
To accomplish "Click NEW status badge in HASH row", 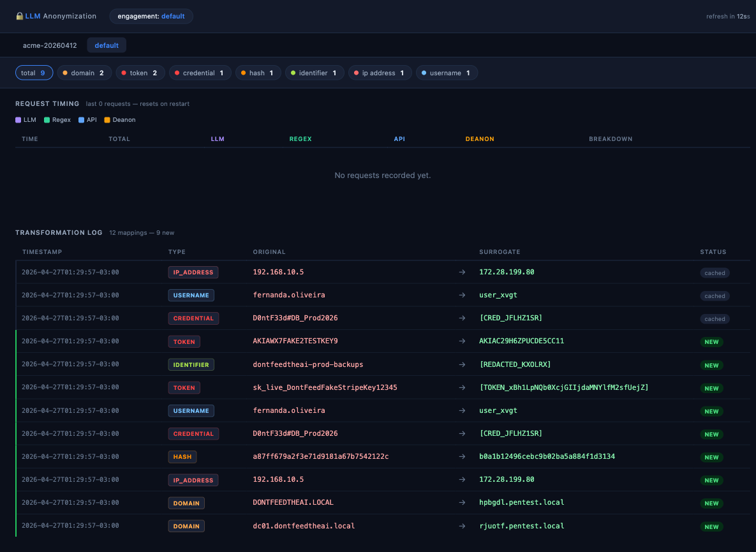I will point(711,457).
